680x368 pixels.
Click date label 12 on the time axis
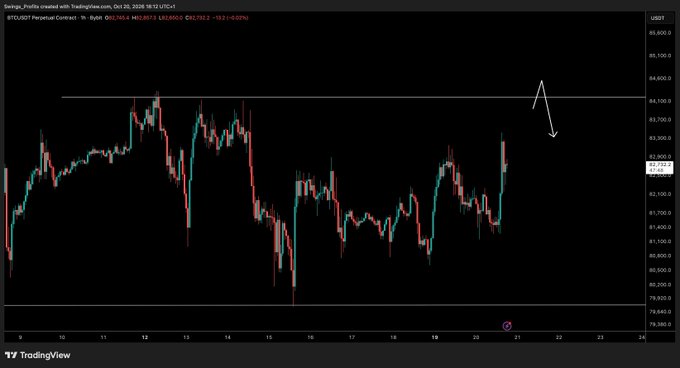click(145, 337)
